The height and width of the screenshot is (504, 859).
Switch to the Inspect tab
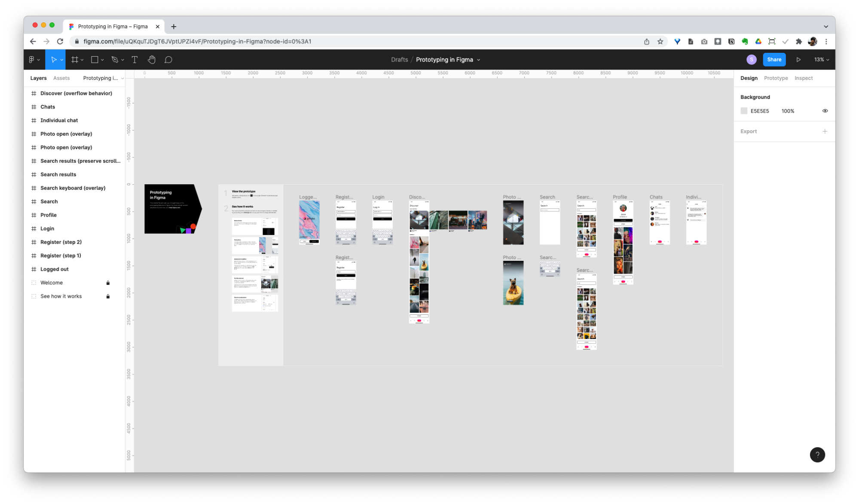pos(803,78)
